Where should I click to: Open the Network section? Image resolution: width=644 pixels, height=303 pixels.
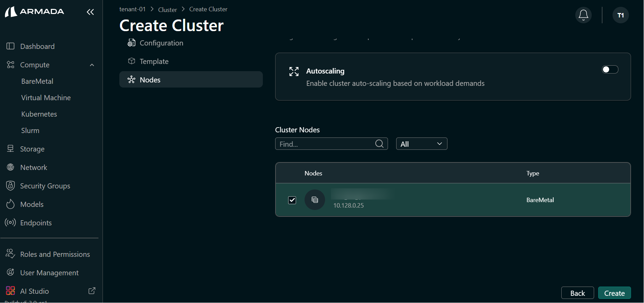click(x=33, y=167)
